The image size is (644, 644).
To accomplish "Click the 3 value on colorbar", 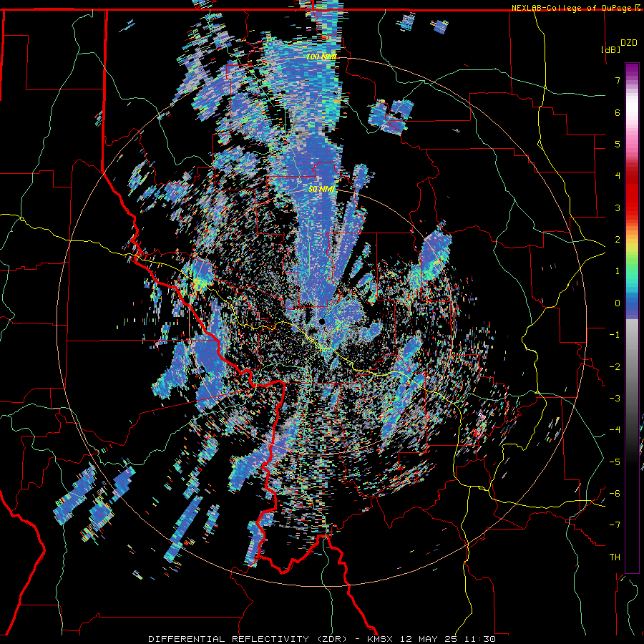I will pyautogui.click(x=618, y=208).
